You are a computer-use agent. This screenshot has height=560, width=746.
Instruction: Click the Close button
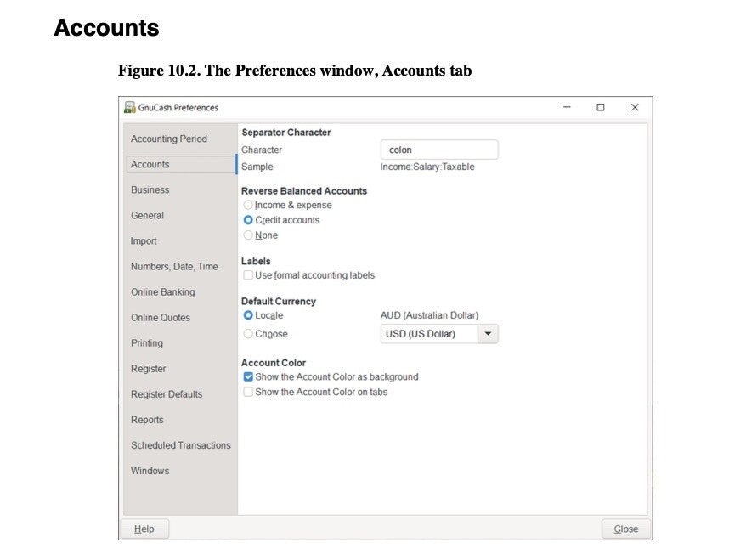625,528
